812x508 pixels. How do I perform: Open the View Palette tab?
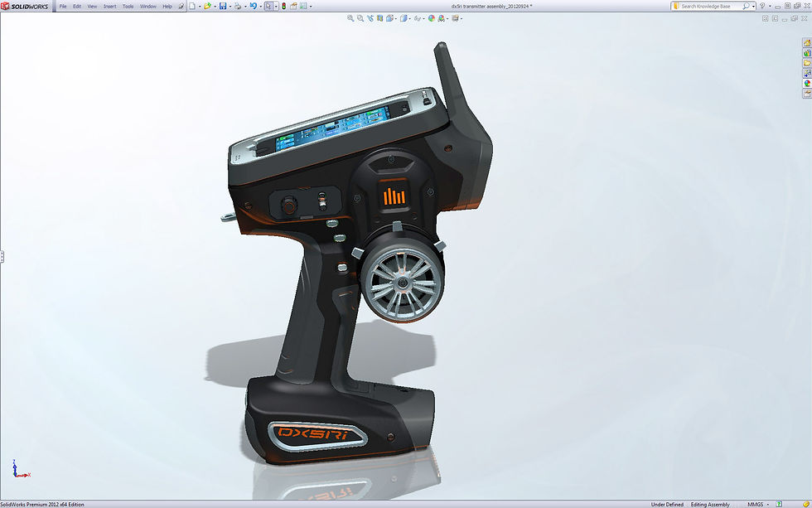pos(807,73)
